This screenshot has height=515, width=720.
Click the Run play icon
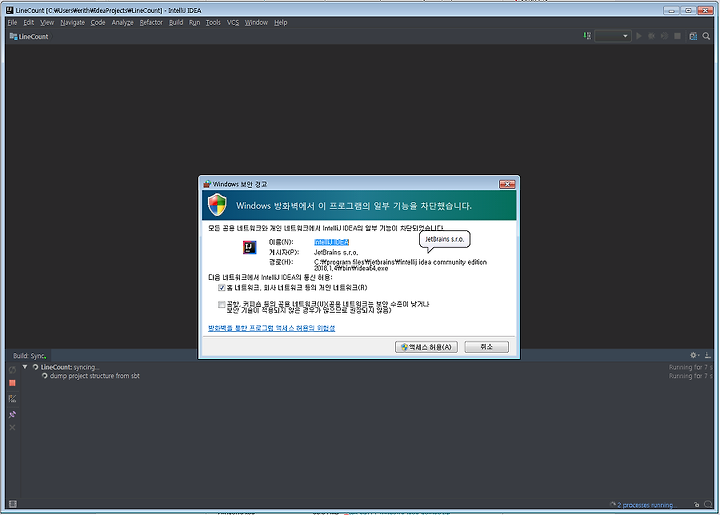[639, 36]
